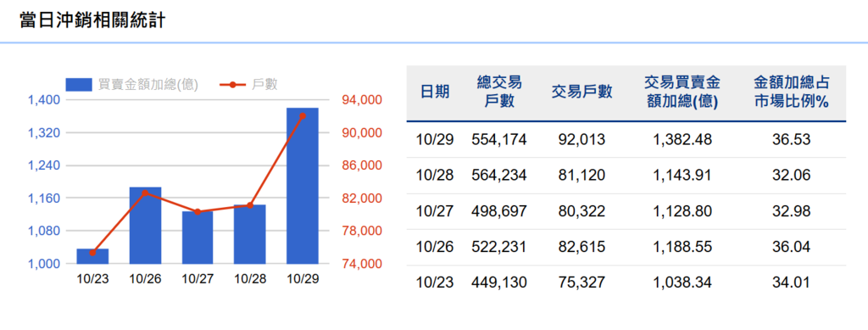The image size is (868, 330).
Task: Click the 金額加總占市場比例% column header
Action: pos(791,92)
